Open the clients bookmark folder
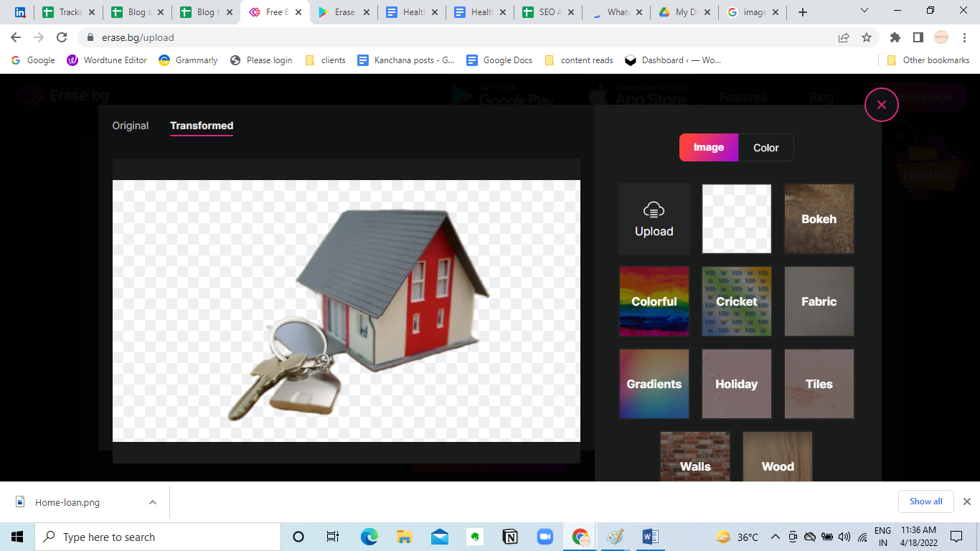This screenshot has width=980, height=551. pos(325,60)
